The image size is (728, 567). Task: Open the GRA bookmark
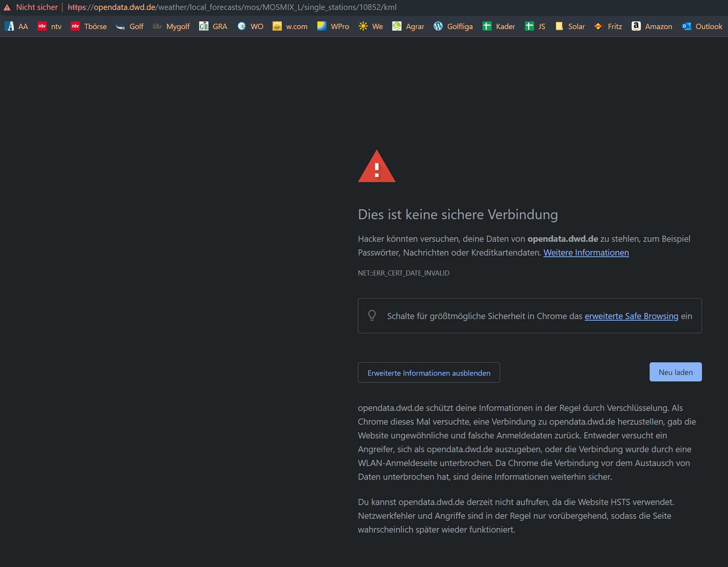click(x=213, y=26)
